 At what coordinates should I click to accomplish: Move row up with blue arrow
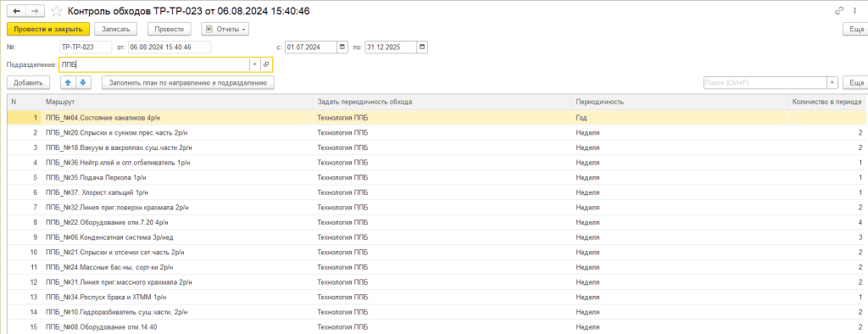pyautogui.click(x=68, y=82)
